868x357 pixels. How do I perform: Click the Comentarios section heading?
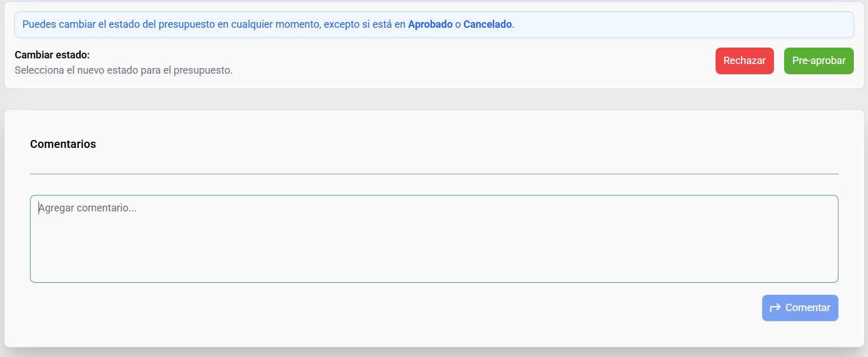click(63, 144)
